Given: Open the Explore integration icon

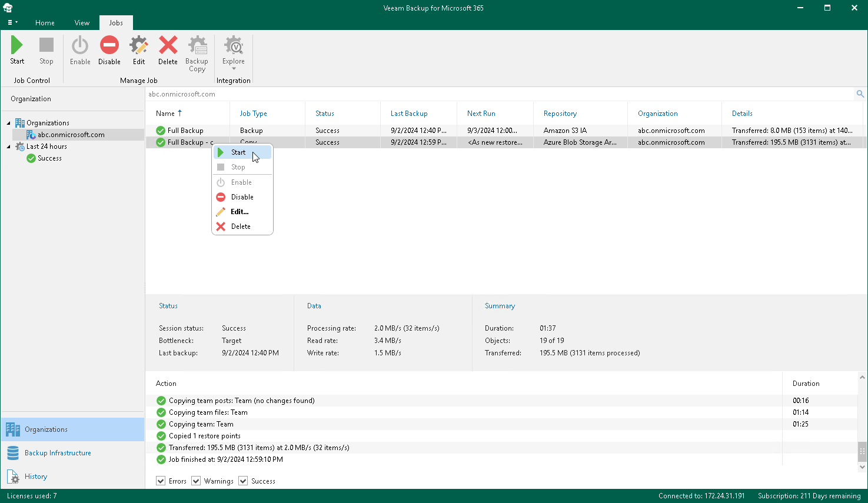Looking at the screenshot, I should coord(233,46).
